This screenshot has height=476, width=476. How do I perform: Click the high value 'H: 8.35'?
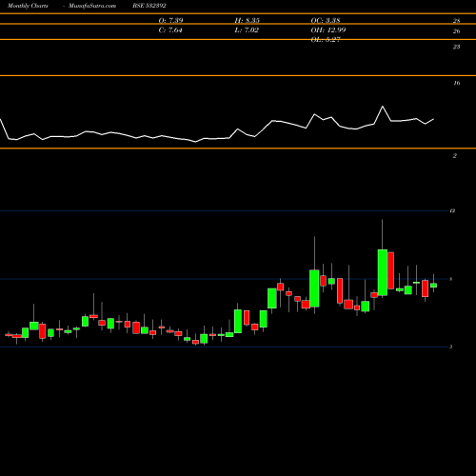[248, 20]
